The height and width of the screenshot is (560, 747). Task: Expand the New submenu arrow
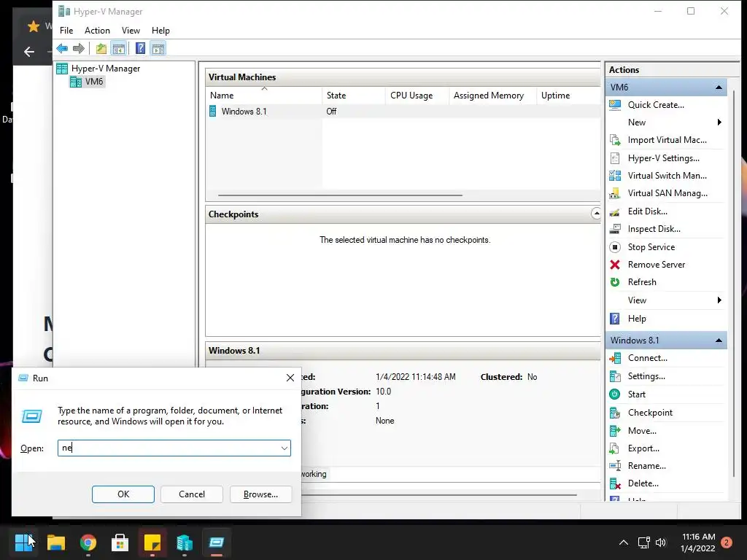(719, 122)
